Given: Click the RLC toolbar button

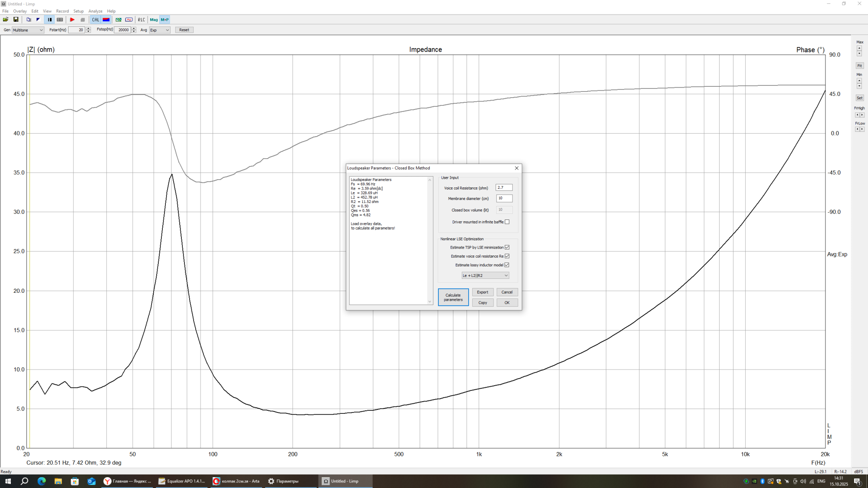Looking at the screenshot, I should click(x=141, y=20).
